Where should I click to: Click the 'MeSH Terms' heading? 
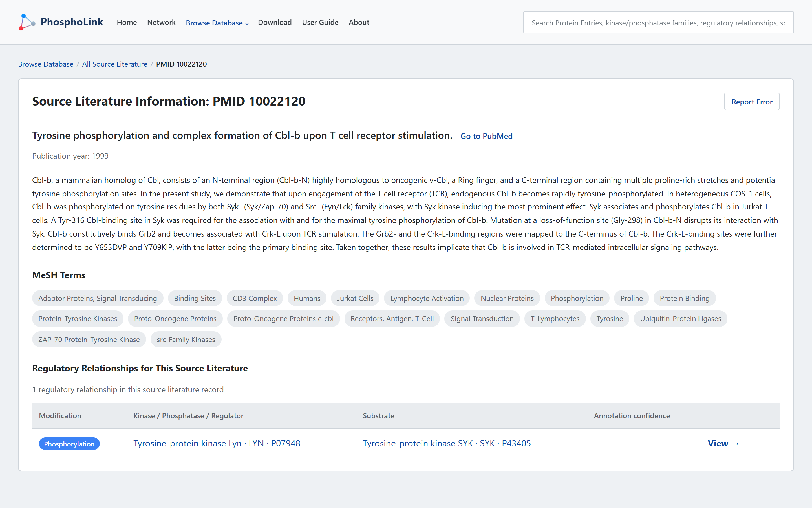[x=59, y=275]
